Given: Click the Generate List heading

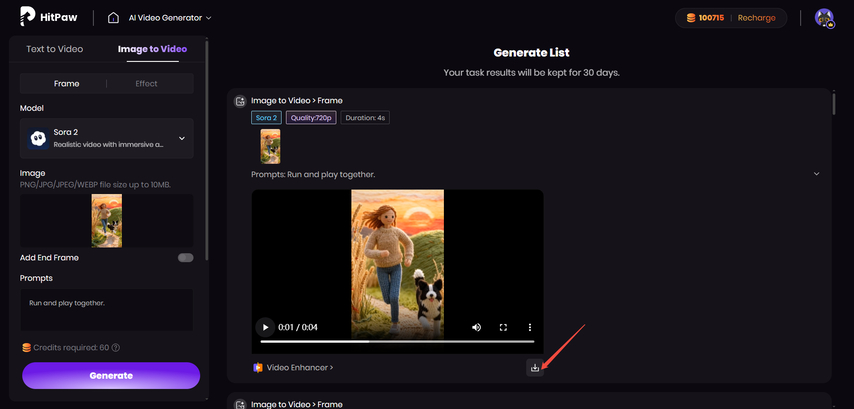Looking at the screenshot, I should [x=532, y=53].
